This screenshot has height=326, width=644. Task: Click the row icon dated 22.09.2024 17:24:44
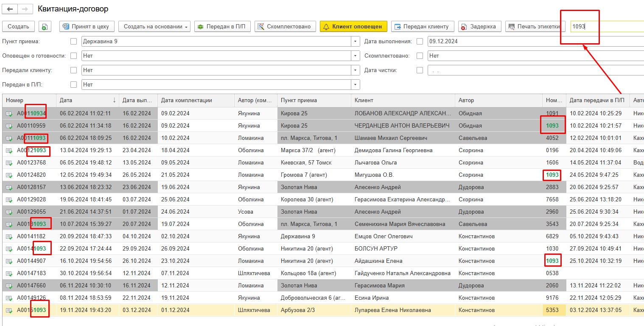9,249
